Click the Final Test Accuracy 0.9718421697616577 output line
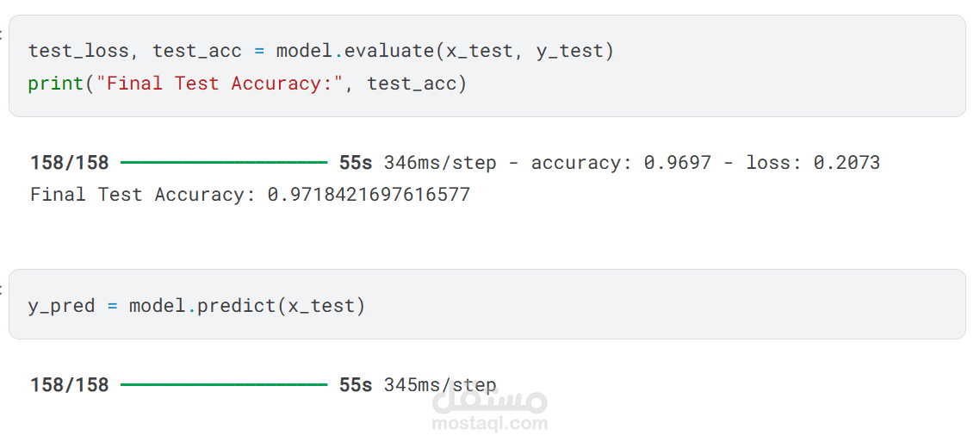This screenshot has height=442, width=980. tap(250, 195)
